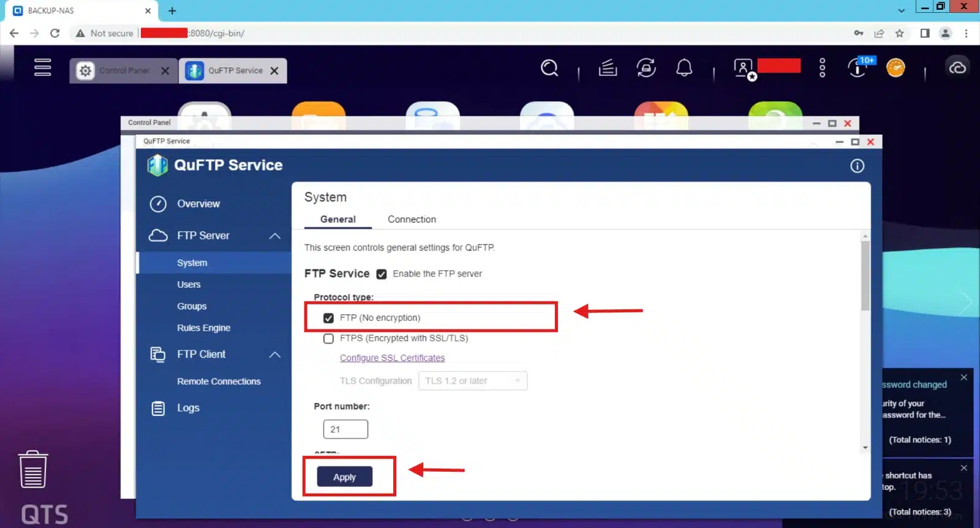This screenshot has height=528, width=980.
Task: Click the Port number input field
Action: (x=345, y=429)
